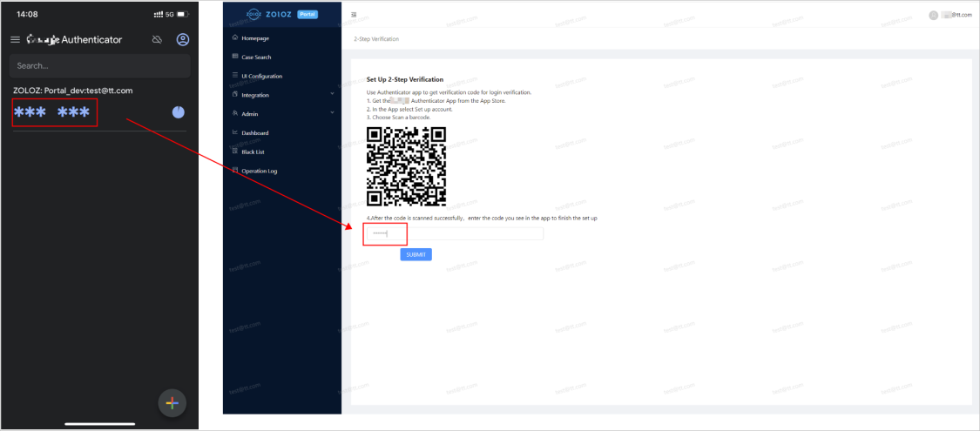This screenshot has width=980, height=431.
Task: Expand the Integration chevron
Action: [x=333, y=94]
